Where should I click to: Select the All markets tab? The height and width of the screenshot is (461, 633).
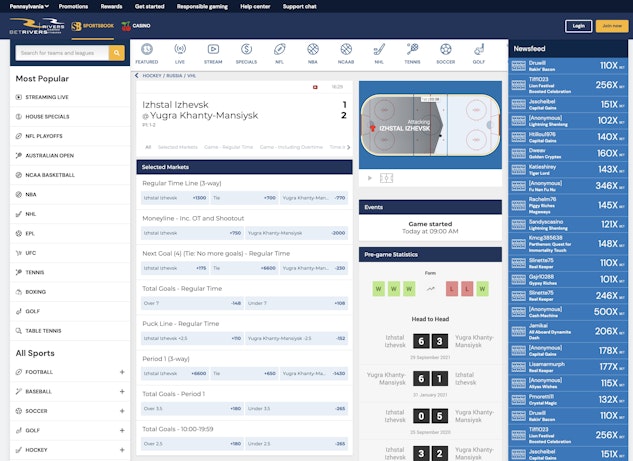click(148, 147)
